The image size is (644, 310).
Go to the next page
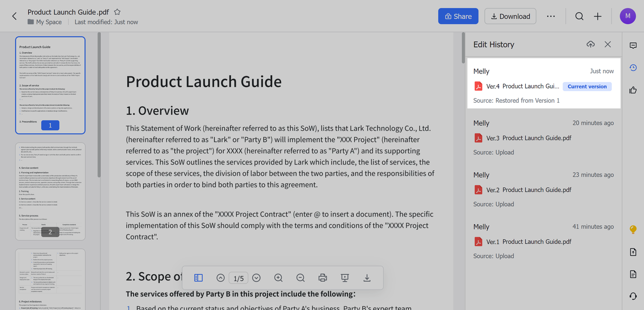pyautogui.click(x=257, y=278)
